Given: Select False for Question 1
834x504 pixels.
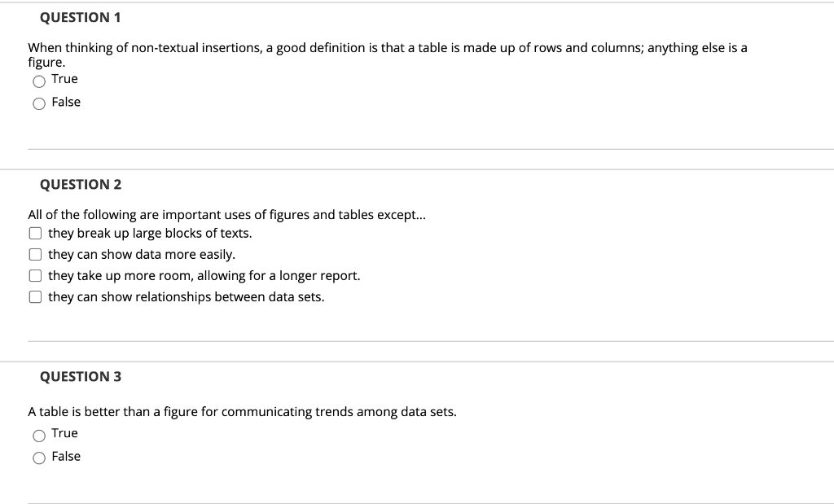Looking at the screenshot, I should click(x=39, y=103).
